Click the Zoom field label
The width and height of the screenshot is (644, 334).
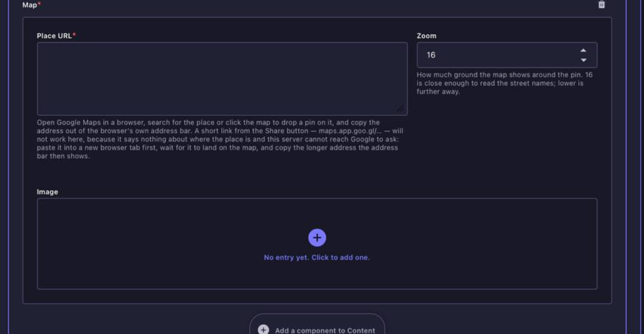(426, 35)
